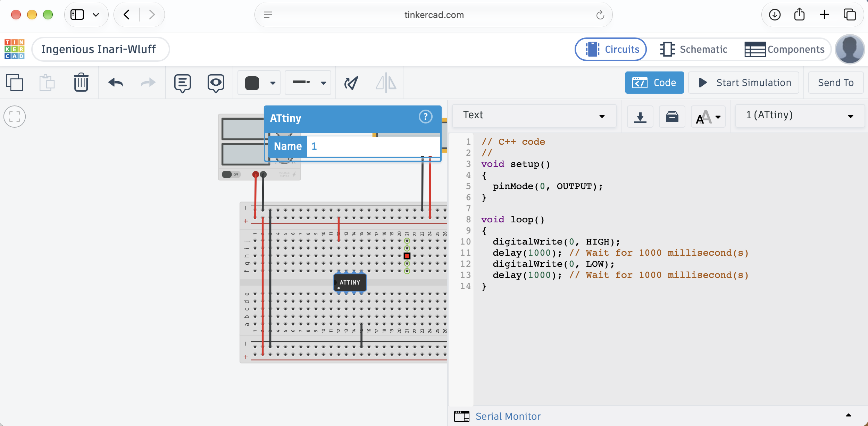Open the 1 (ATtiny) component dropdown
The width and height of the screenshot is (868, 426).
[x=800, y=116]
